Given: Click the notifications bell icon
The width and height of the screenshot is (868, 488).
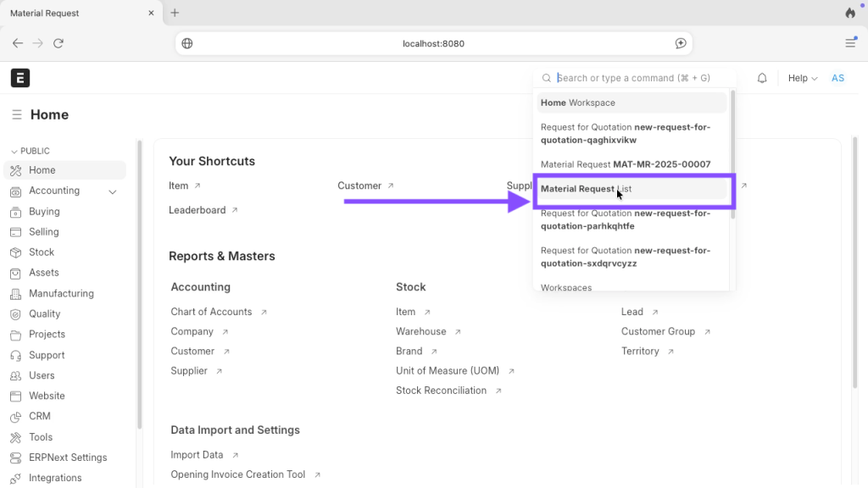Looking at the screenshot, I should click(762, 78).
